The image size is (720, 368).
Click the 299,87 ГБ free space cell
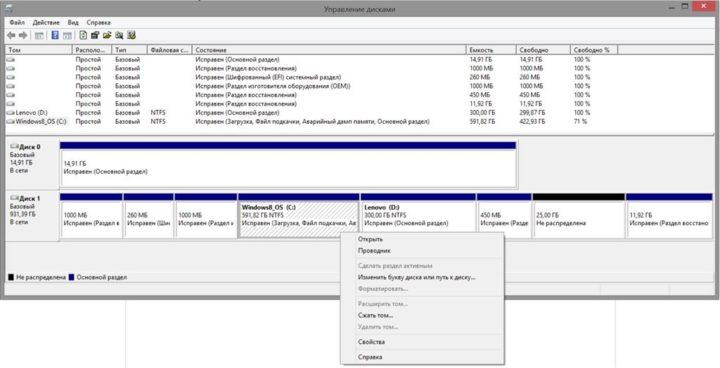533,113
